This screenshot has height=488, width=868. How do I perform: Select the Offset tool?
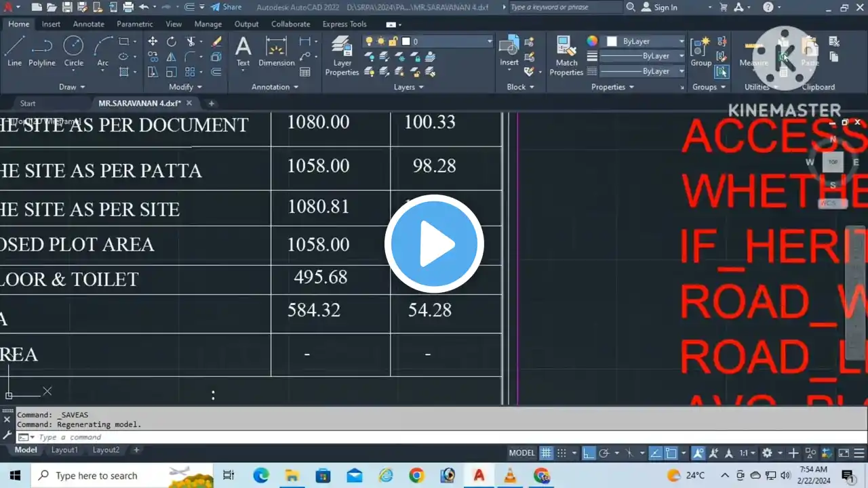click(x=216, y=72)
